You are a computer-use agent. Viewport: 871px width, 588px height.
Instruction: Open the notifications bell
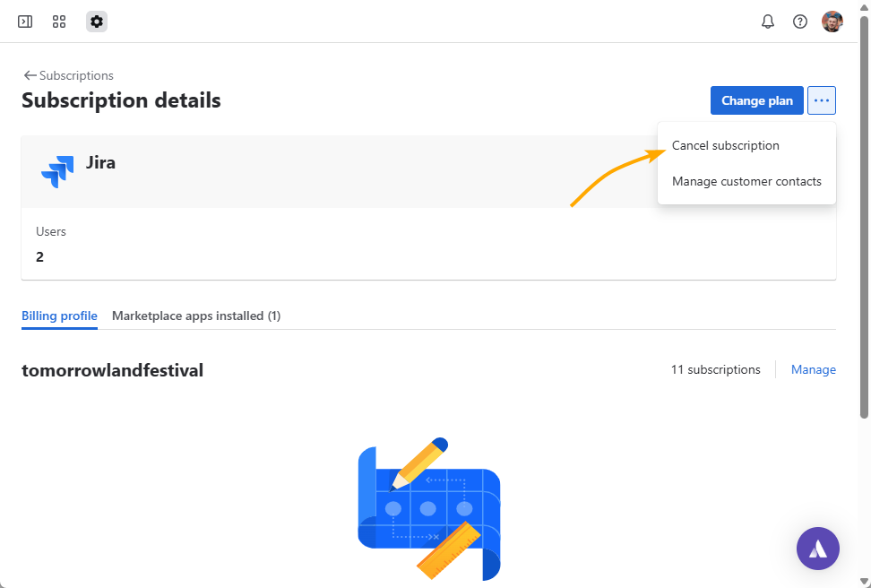click(x=768, y=22)
